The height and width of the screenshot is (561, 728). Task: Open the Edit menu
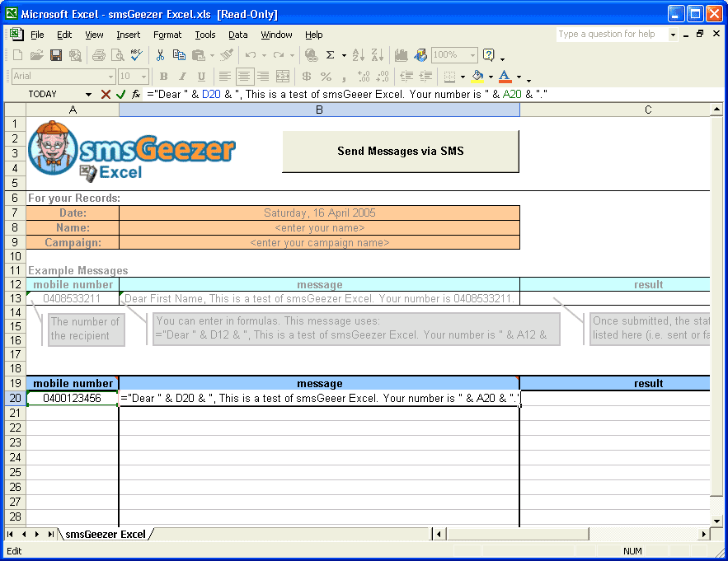[64, 35]
